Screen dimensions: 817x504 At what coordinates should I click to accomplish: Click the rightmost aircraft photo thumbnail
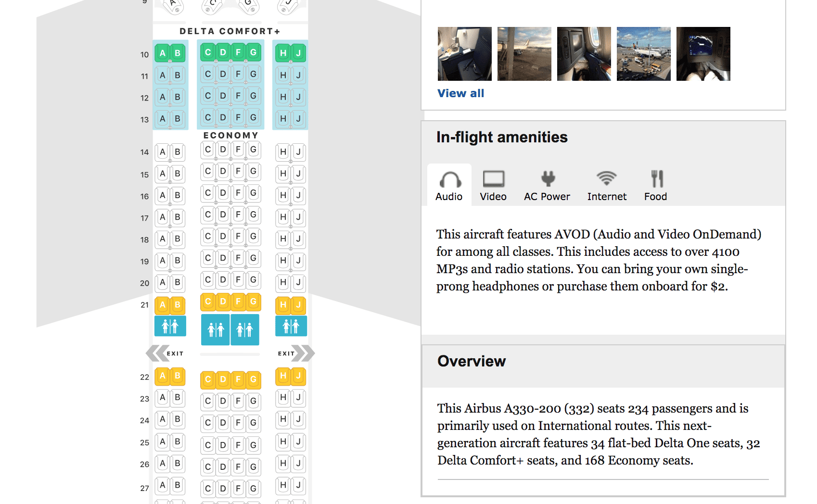[703, 54]
